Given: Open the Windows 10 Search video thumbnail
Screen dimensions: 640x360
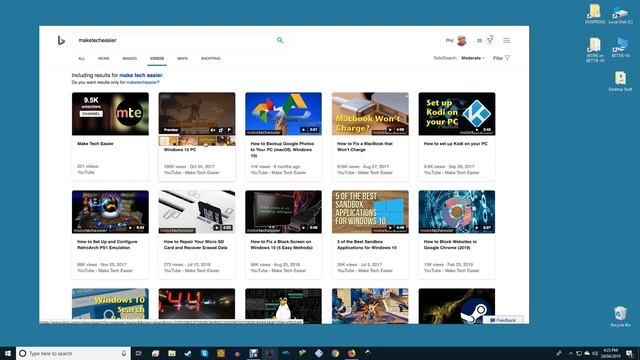Looking at the screenshot, I should pos(110,304).
